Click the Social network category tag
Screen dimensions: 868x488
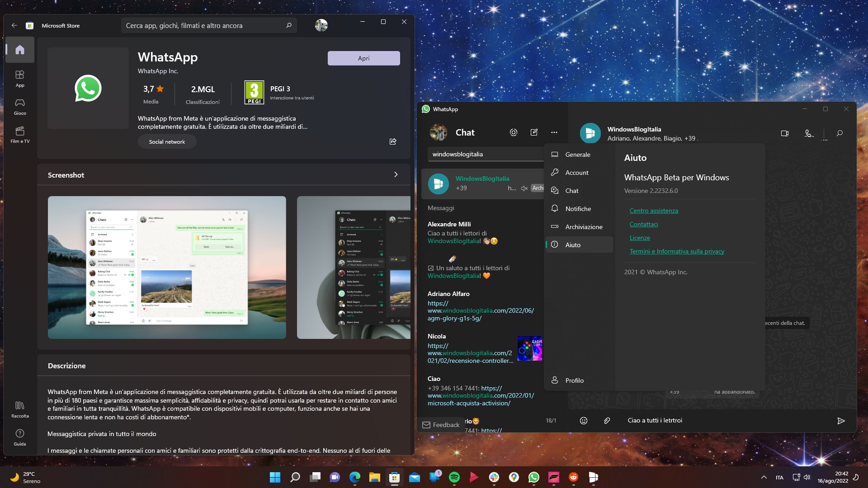tap(167, 141)
